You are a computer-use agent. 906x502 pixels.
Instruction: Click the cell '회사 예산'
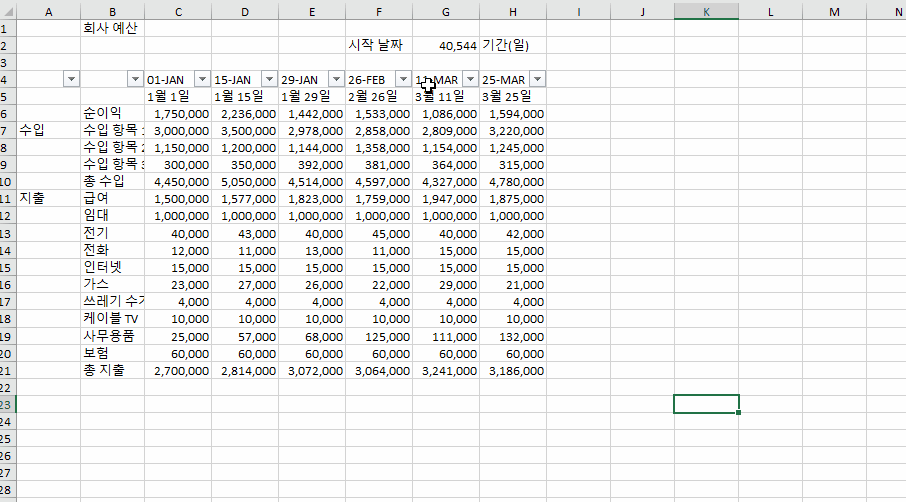click(112, 28)
